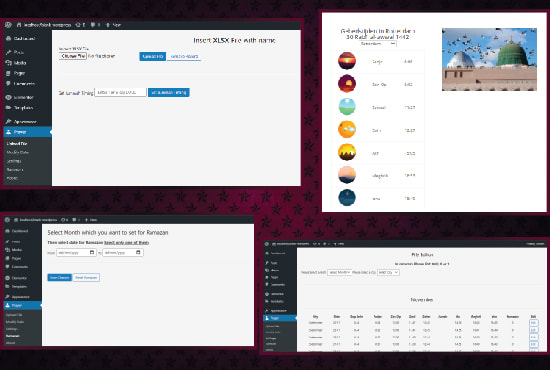Select Prayer menu in prayer table window sidebar
This screenshot has height=370, width=550.
click(x=280, y=318)
